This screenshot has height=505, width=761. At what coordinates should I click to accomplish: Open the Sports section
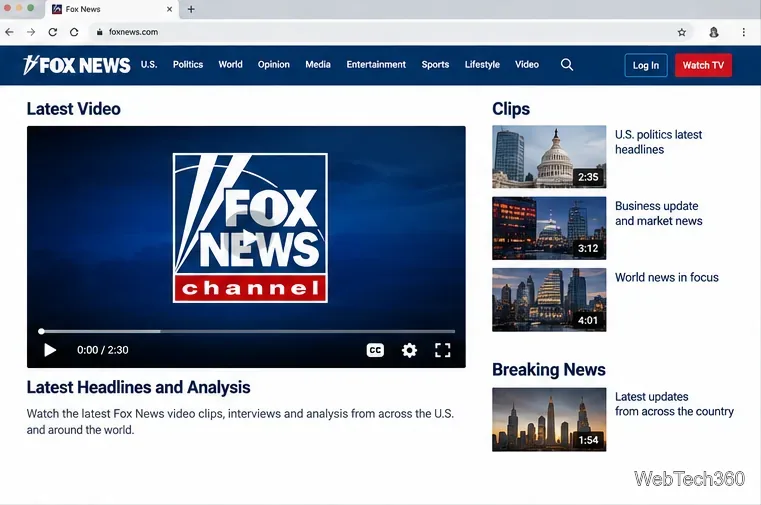tap(435, 65)
